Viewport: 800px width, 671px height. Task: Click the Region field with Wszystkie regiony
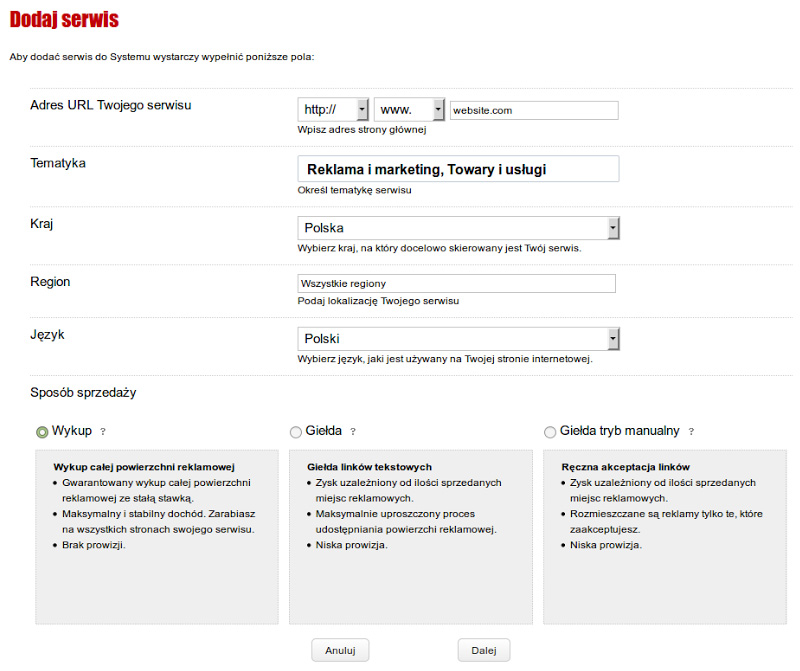point(457,283)
